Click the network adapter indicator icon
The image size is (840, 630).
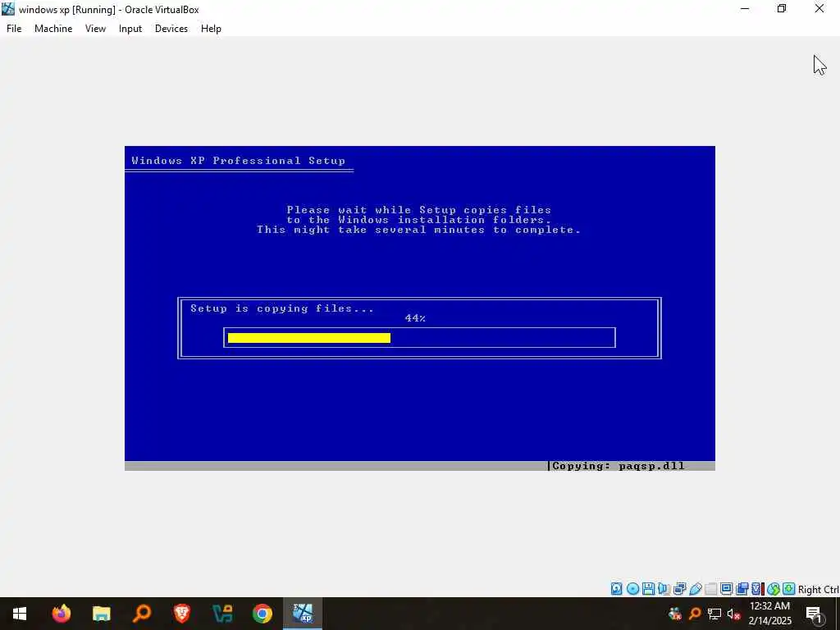679,589
